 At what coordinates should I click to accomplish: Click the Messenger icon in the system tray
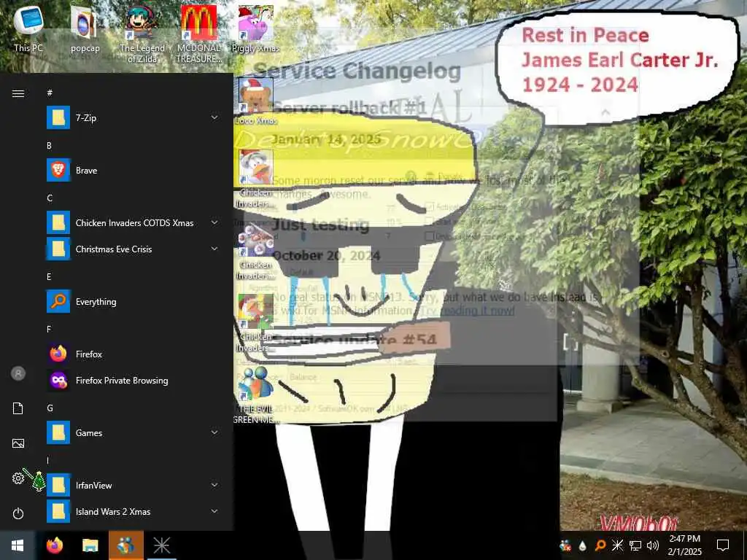point(565,545)
